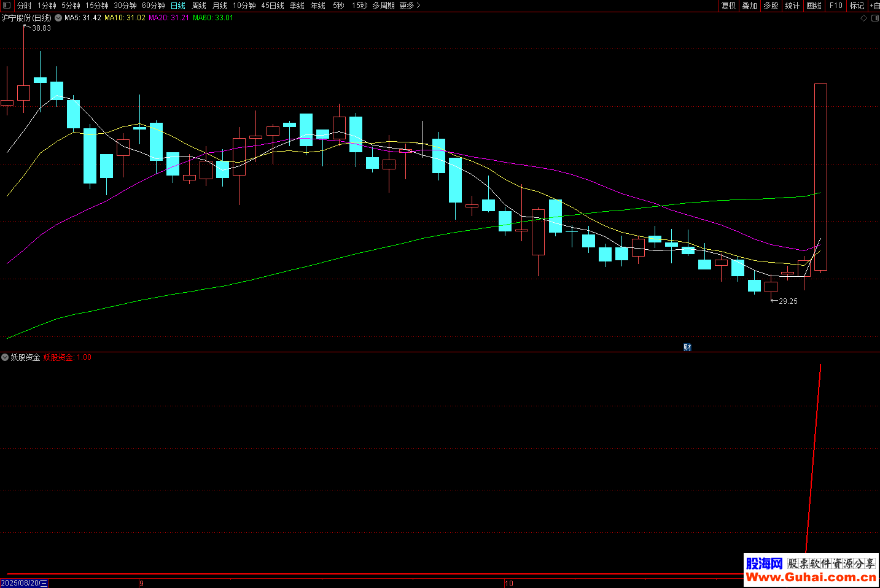The image size is (880, 588).
Task: Click the panel layout icon at top-left
Action: coord(7,6)
